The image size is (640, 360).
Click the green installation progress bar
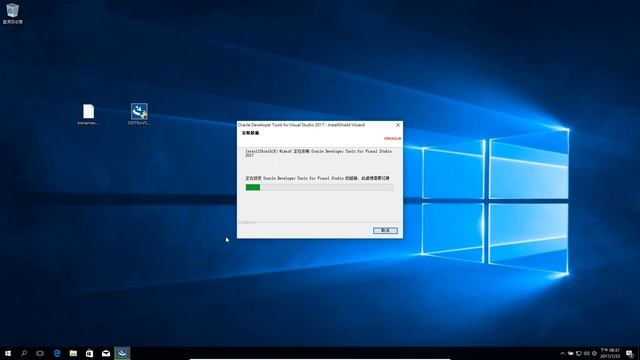tap(319, 187)
